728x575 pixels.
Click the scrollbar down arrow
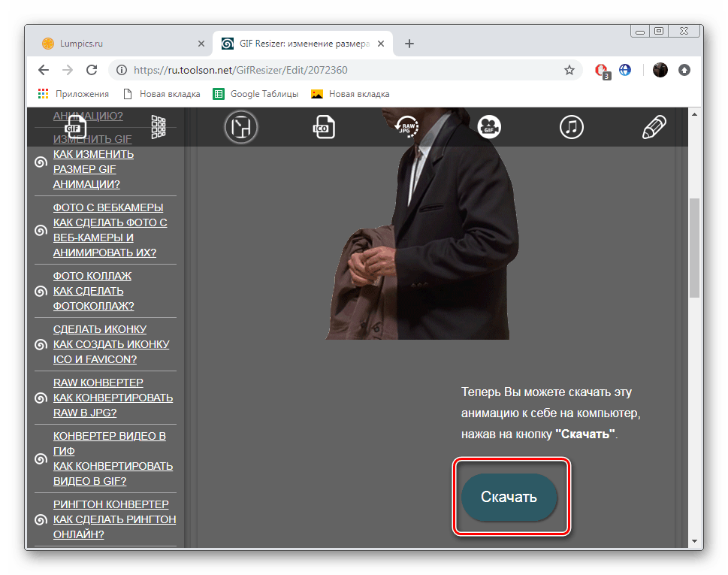695,541
